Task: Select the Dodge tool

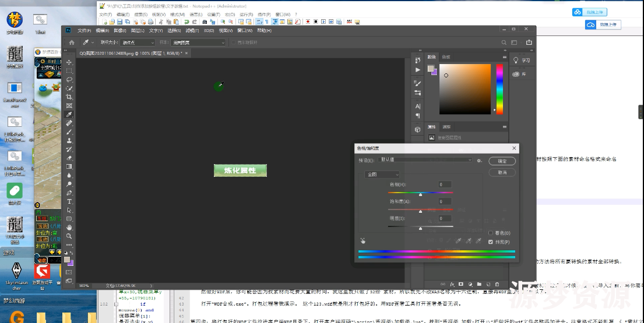Action: point(69,184)
